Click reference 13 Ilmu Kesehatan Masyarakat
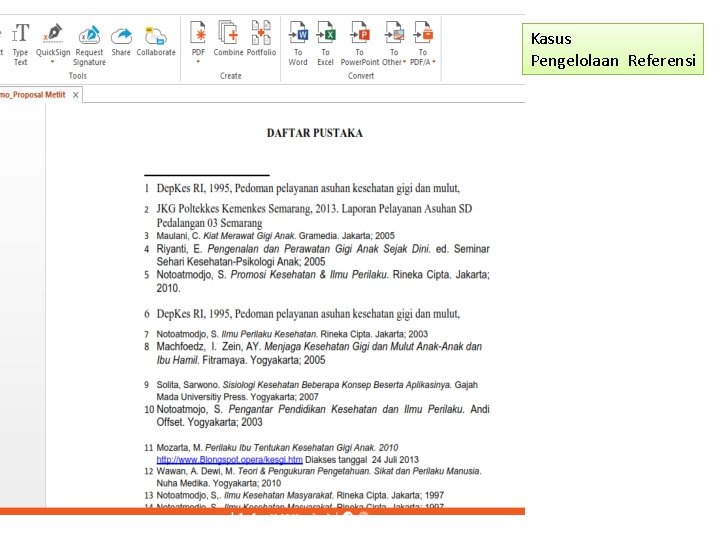 click(294, 495)
